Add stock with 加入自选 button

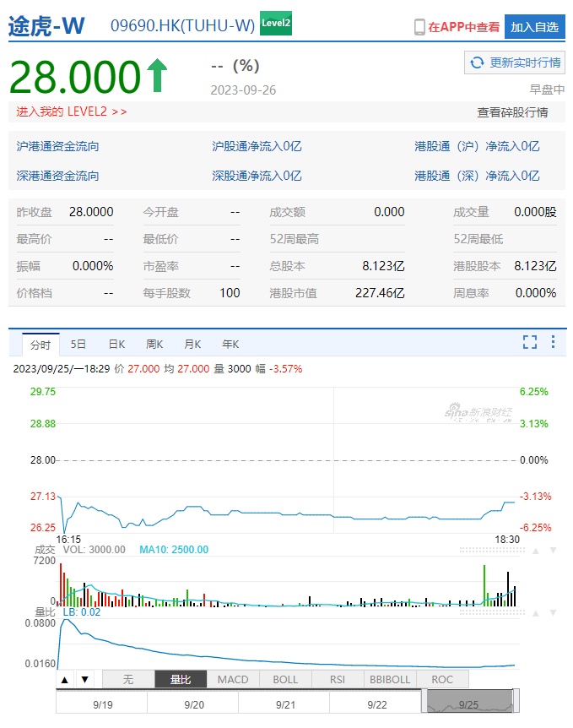(x=535, y=27)
